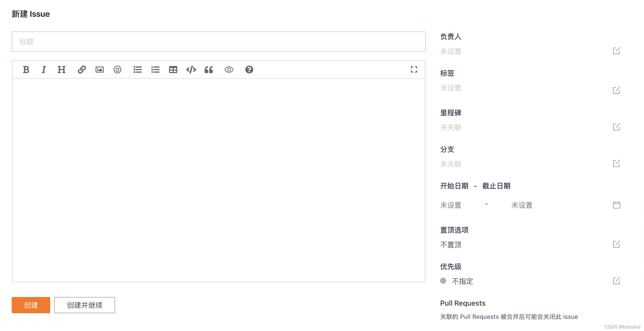Click the 不置顶 pin option value
644x331 pixels.
[451, 245]
